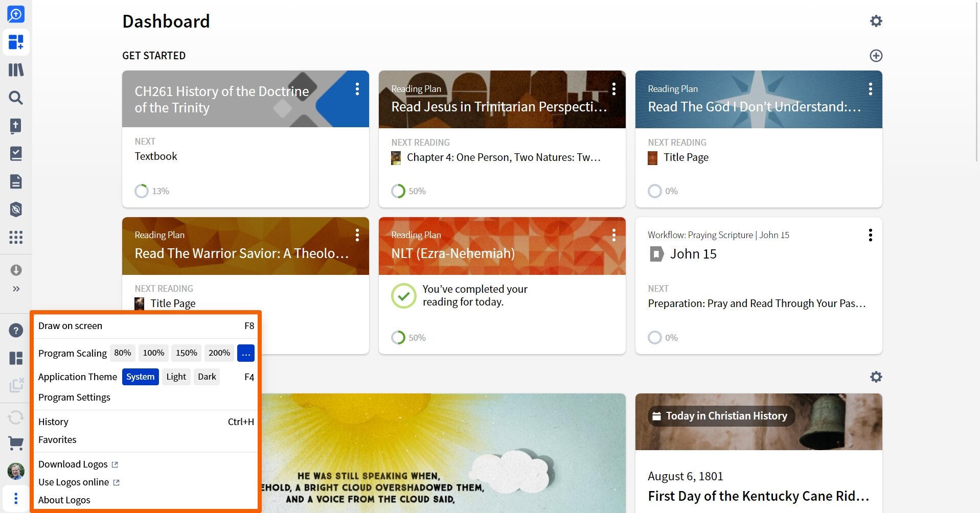Click the page vertical scrollbar

[x=977, y=82]
